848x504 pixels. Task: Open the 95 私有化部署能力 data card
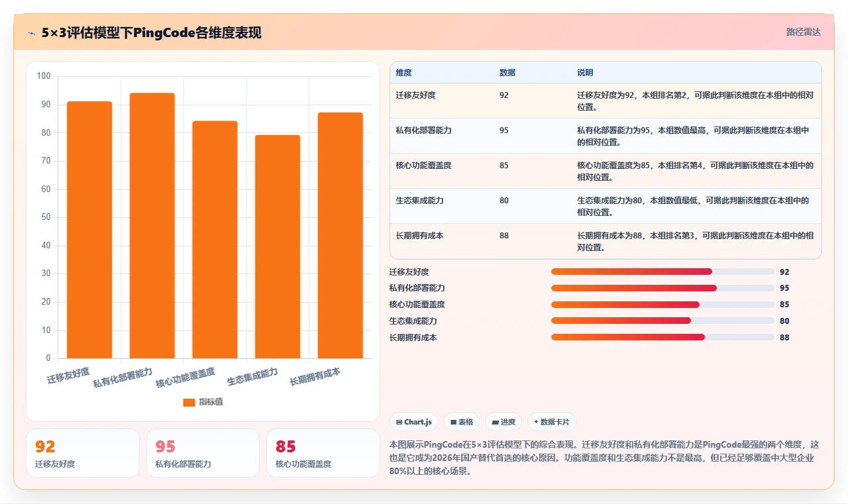(x=203, y=453)
